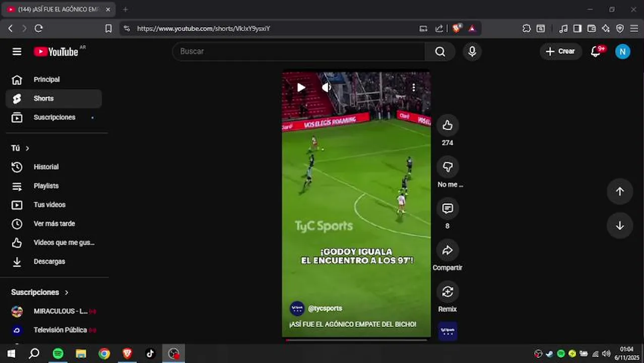The width and height of the screenshot is (644, 363).
Task: Open the Brave playlist music icon
Action: [x=563, y=29]
